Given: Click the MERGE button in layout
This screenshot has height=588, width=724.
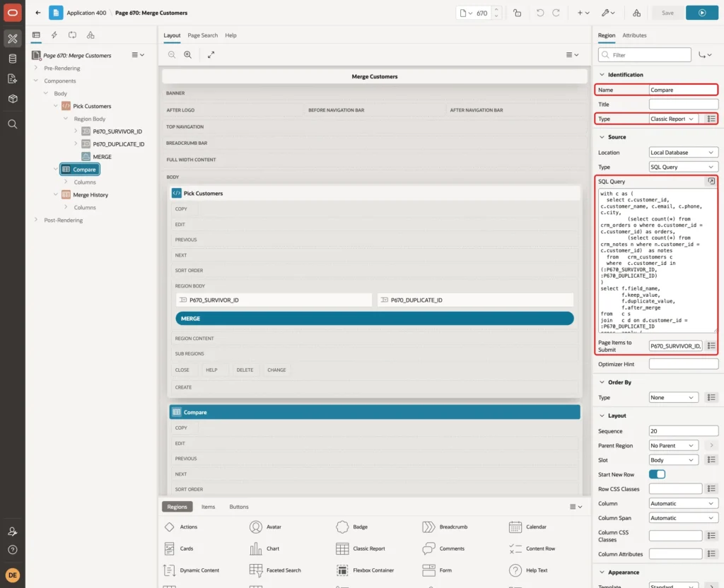Looking at the screenshot, I should pos(375,319).
